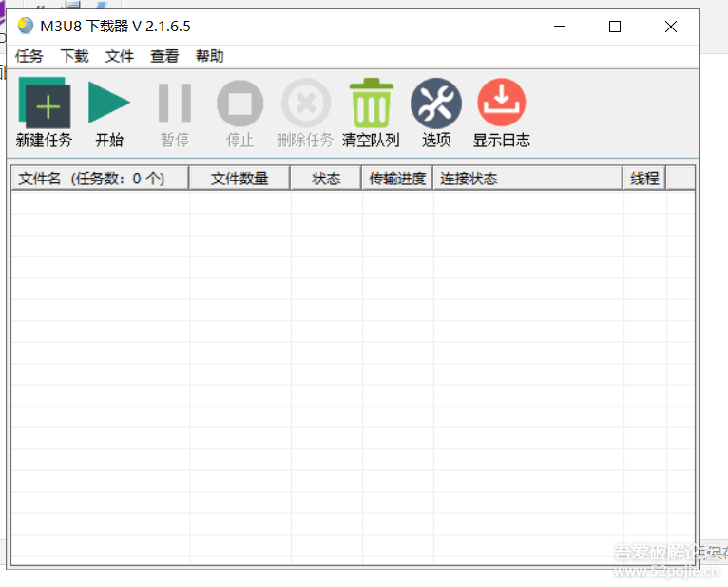Show the log via 显示日志 icon
728x587 pixels.
click(502, 102)
